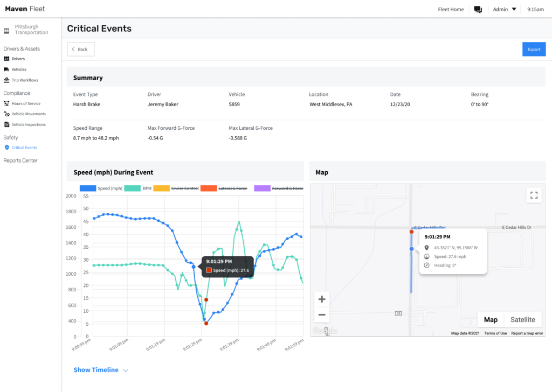The height and width of the screenshot is (392, 552).
Task: Click the RPM legend label
Action: (147, 188)
